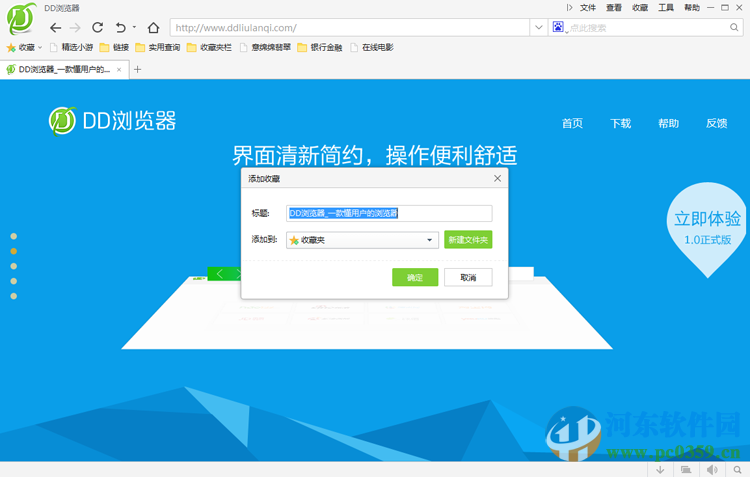Select the first slide indicator dot

[14, 236]
